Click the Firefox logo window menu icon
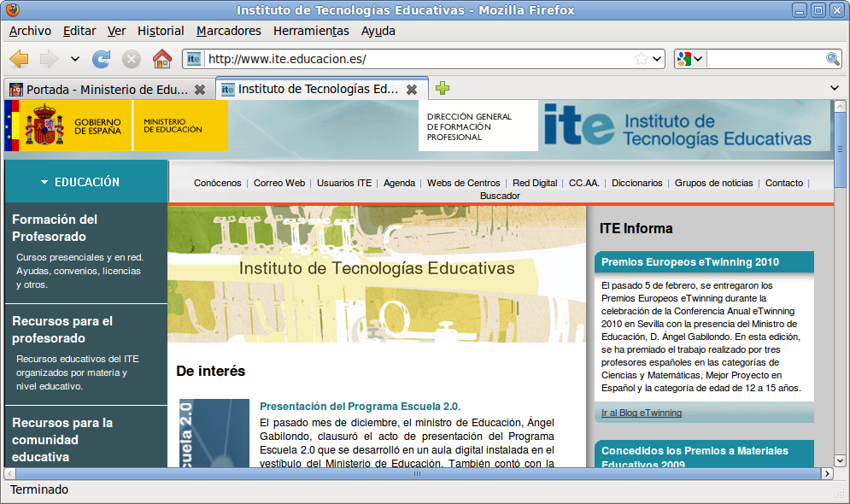Screen dimensions: 850x504 [x=13, y=9]
